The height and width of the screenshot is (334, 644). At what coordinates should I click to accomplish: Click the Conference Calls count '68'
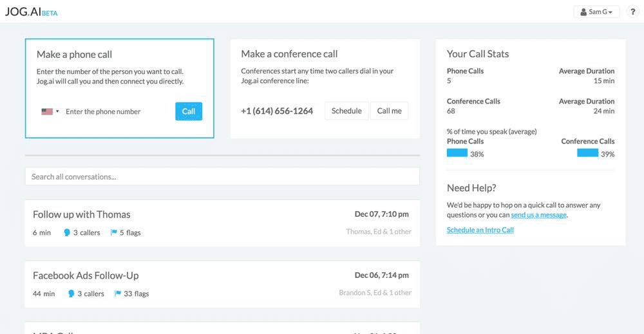(x=451, y=111)
